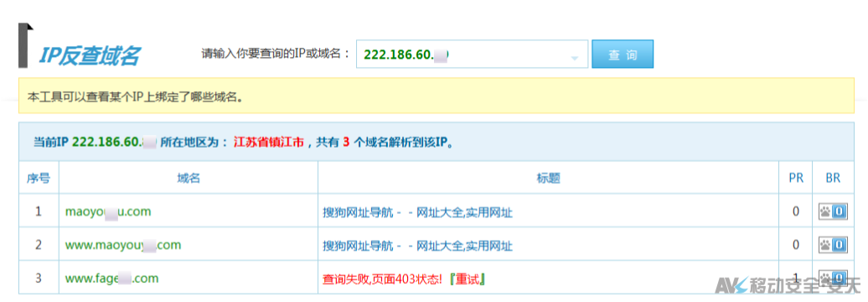
Task: Click serial number 3 cell
Action: [x=39, y=277]
